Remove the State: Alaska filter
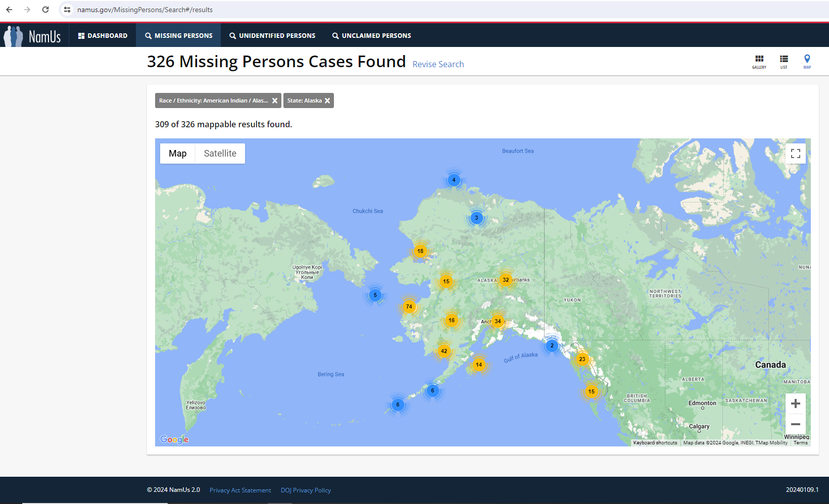The width and height of the screenshot is (829, 504). pyautogui.click(x=327, y=100)
